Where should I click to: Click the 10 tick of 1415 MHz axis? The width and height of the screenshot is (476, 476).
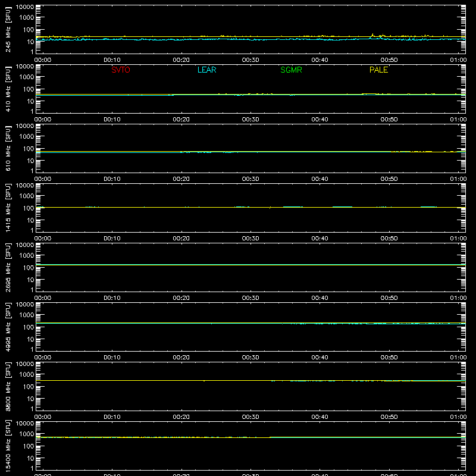[30, 220]
